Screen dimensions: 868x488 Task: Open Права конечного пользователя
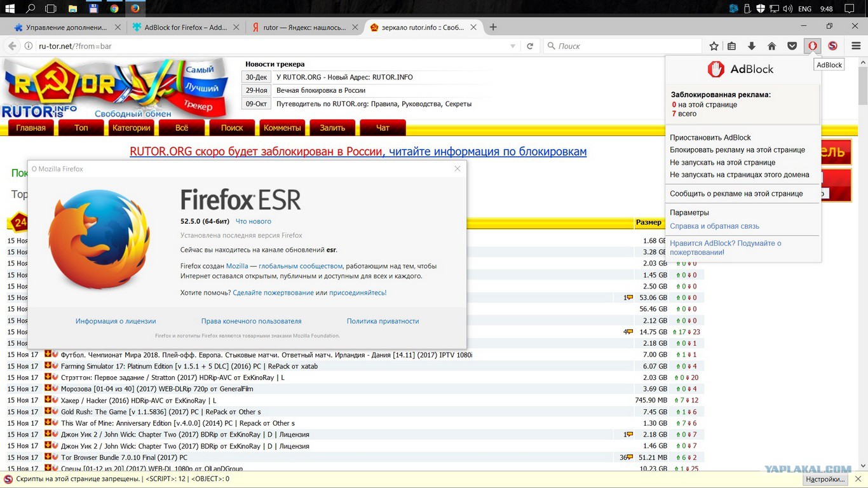point(252,322)
